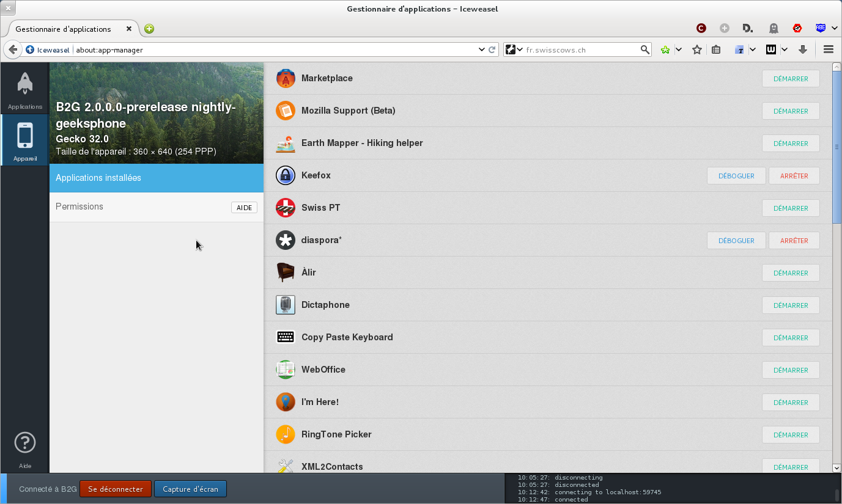Screen dimensions: 842x504
Task: Open the downloads arrow icon
Action: (803, 49)
